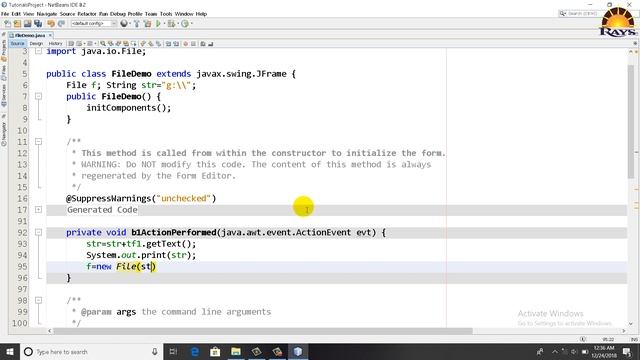
Task: Click the vertical scrollbar thumb
Action: (631, 122)
